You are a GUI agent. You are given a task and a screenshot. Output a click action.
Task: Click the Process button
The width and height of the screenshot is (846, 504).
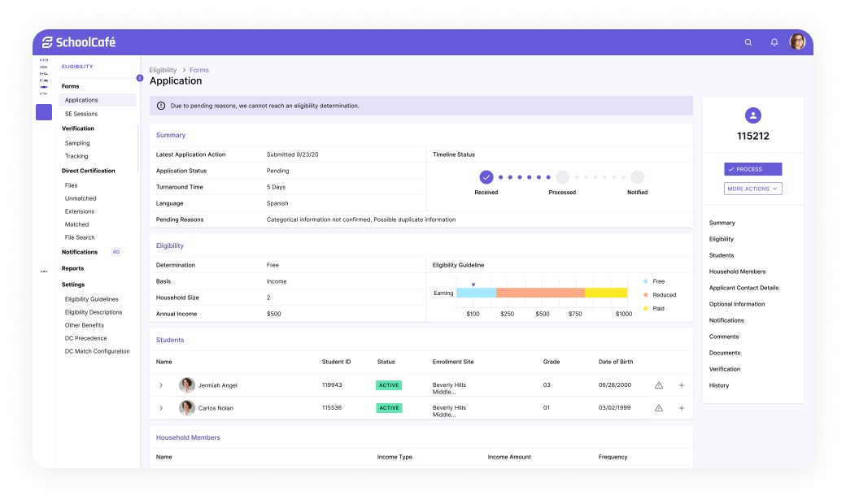[752, 169]
